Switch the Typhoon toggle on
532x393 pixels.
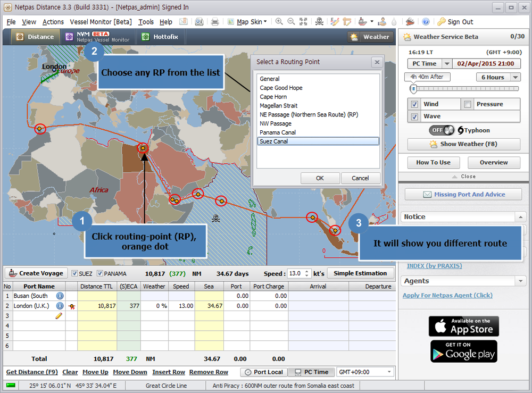442,130
